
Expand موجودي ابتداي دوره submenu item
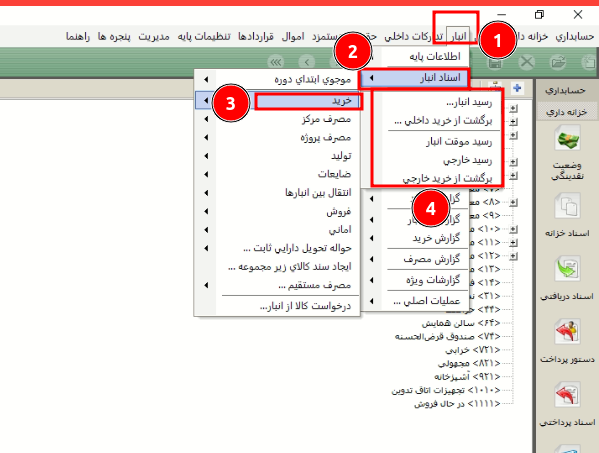277,79
